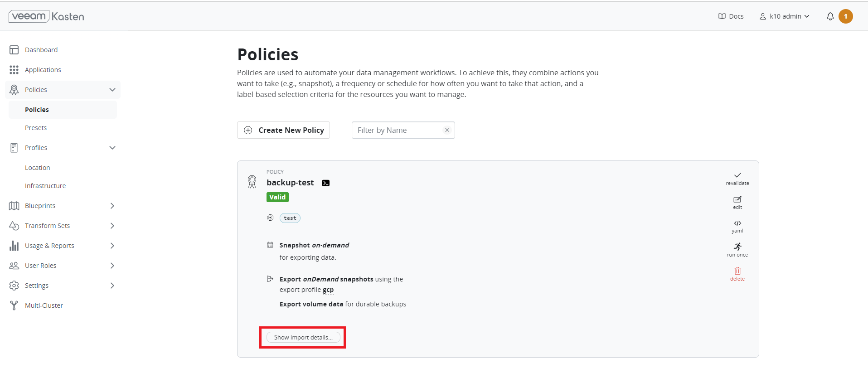
Task: Open the policy yaml view icon
Action: click(737, 223)
